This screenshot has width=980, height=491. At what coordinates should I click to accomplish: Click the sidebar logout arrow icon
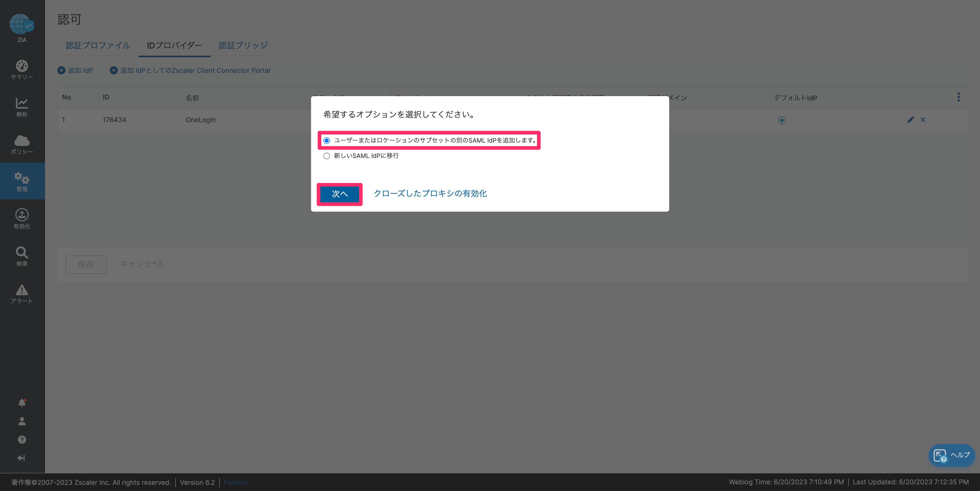click(21, 458)
